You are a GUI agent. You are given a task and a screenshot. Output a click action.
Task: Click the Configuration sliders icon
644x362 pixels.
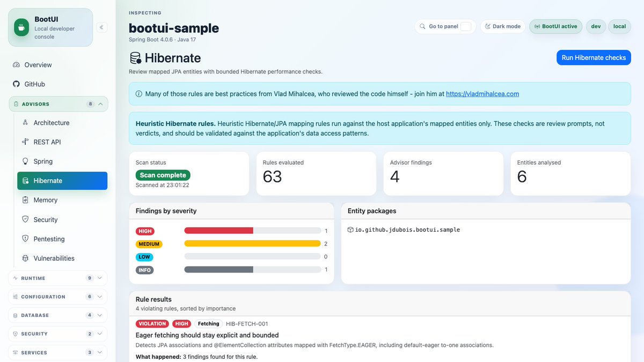15,297
